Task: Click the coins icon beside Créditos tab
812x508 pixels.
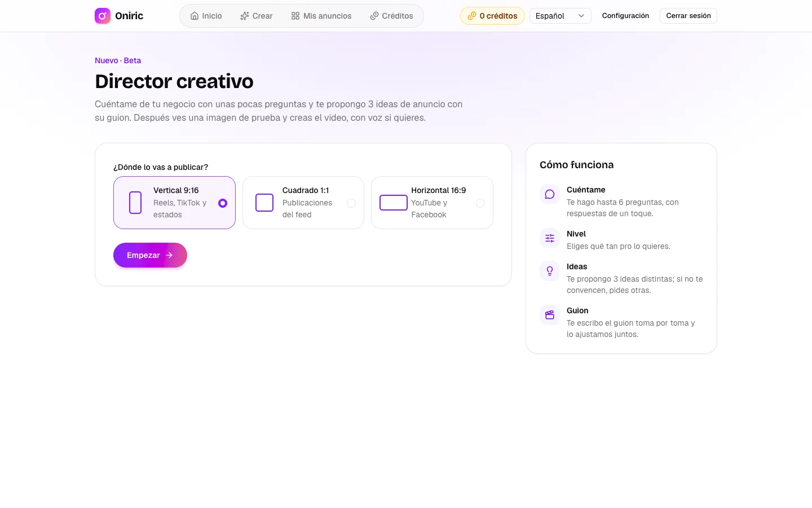Action: [374, 16]
